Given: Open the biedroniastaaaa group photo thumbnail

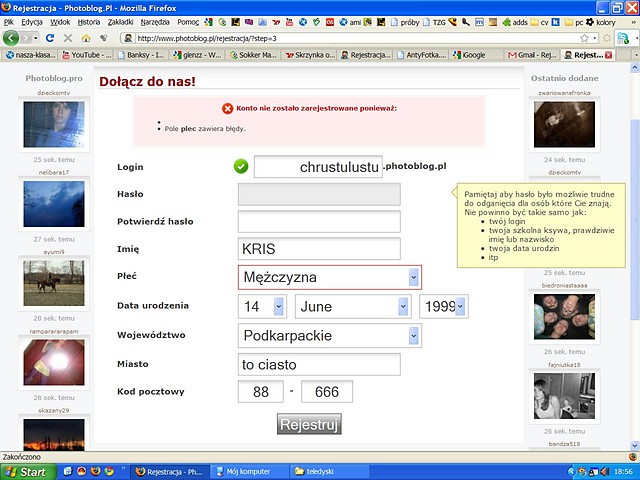Looking at the screenshot, I should [x=564, y=316].
